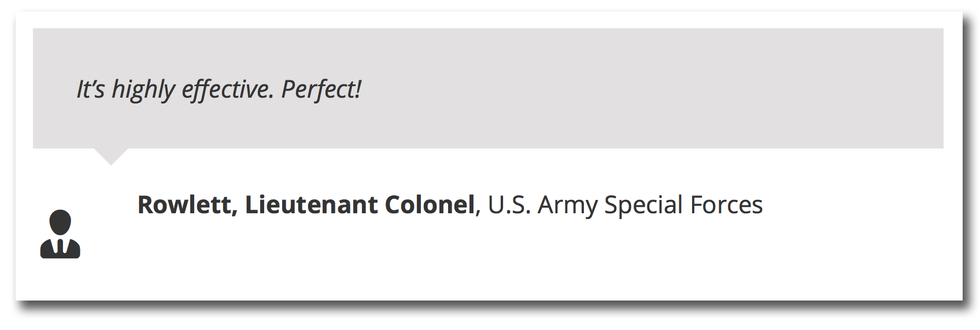Click the word "Army" in the affiliation

[x=567, y=206]
